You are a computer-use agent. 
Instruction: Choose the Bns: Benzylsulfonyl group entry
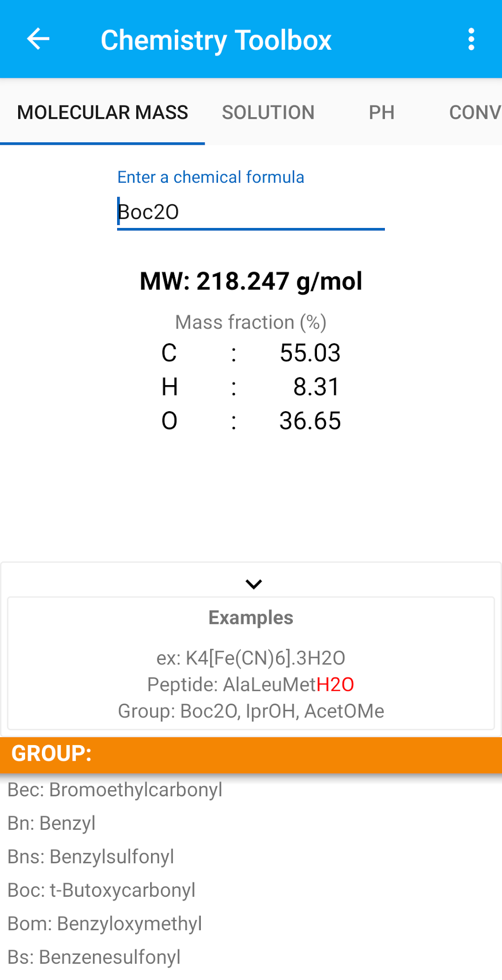(x=91, y=856)
